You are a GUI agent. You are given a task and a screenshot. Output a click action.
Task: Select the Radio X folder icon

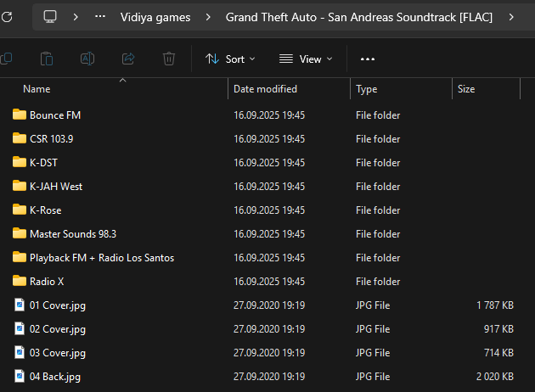(19, 281)
